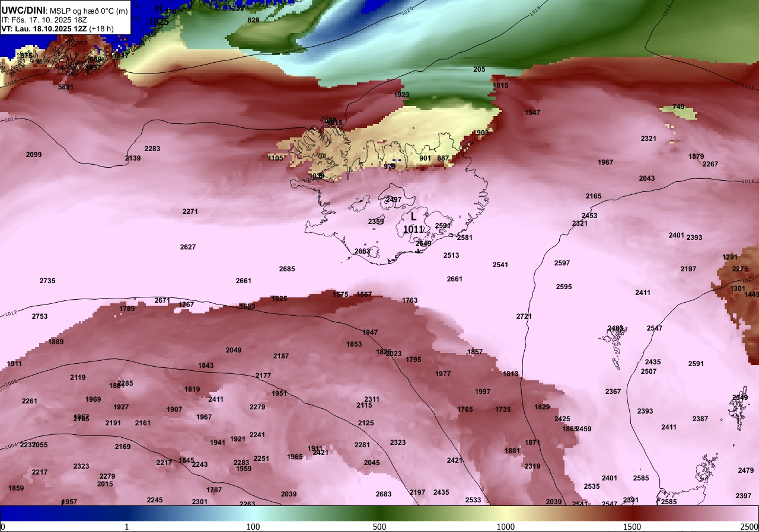Click the height value 1879
The width and height of the screenshot is (759, 532).
point(696,156)
